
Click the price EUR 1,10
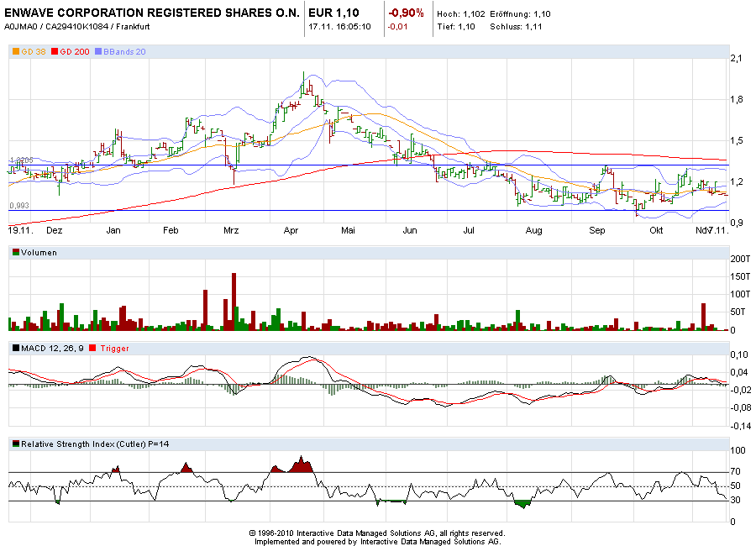coord(333,13)
